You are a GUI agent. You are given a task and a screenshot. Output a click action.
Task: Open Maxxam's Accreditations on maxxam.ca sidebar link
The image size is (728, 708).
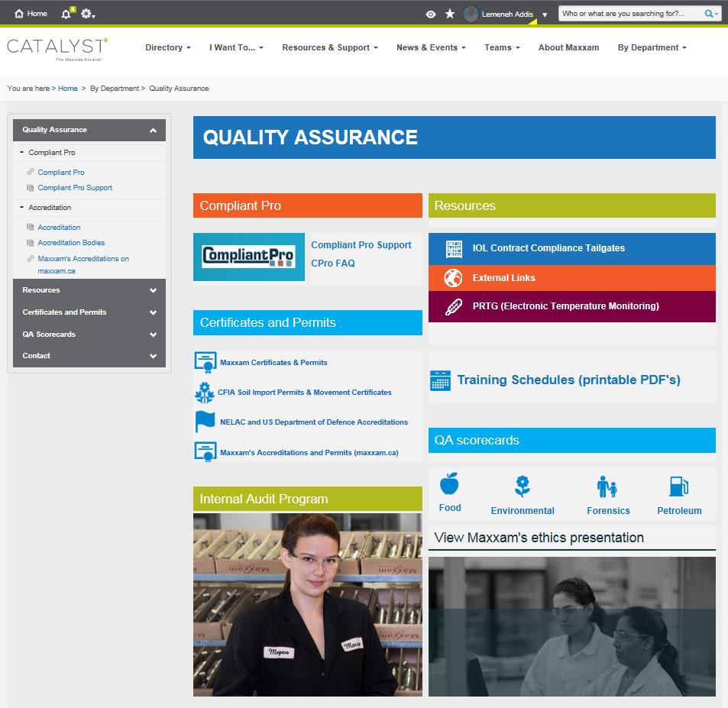(x=83, y=264)
